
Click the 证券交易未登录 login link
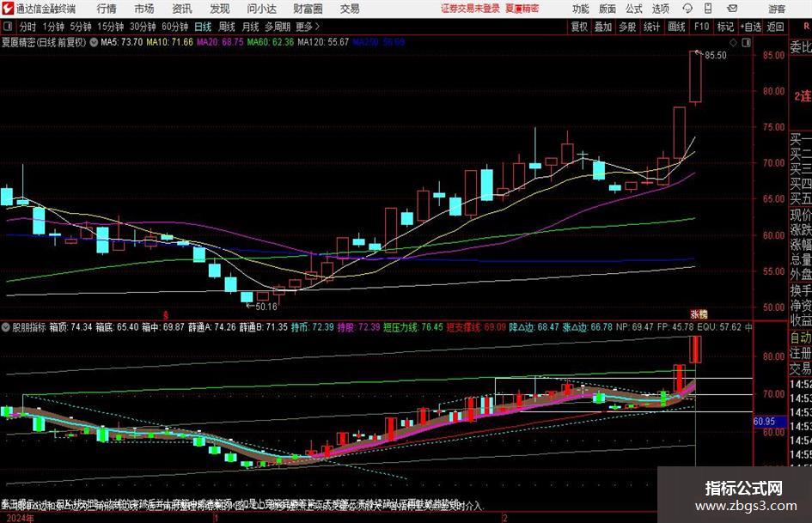click(470, 9)
